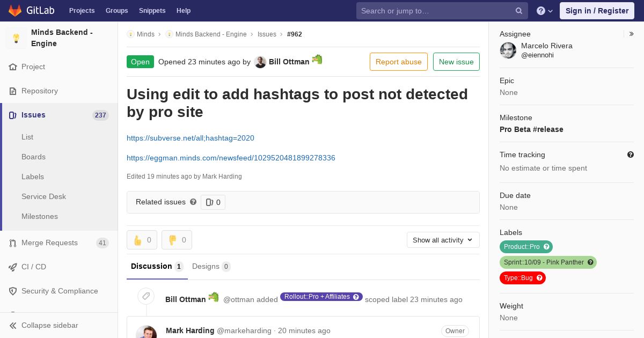
Task: Click the Issues breadcrumb link
Action: pos(267,34)
